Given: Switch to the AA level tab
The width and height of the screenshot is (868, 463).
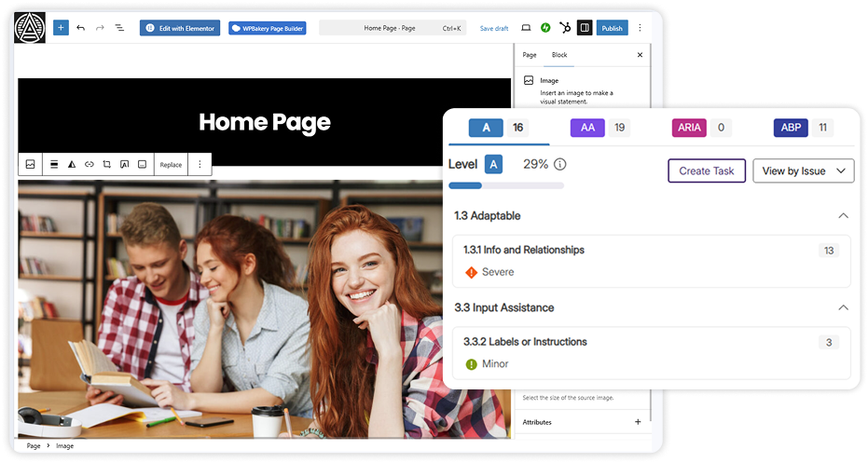Looking at the screenshot, I should tap(587, 128).
